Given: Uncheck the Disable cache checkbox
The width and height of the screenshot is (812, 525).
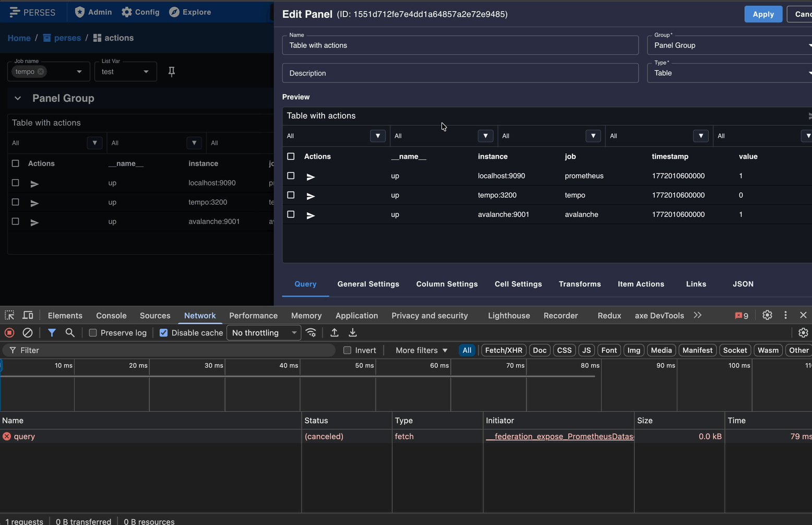Looking at the screenshot, I should (164, 333).
